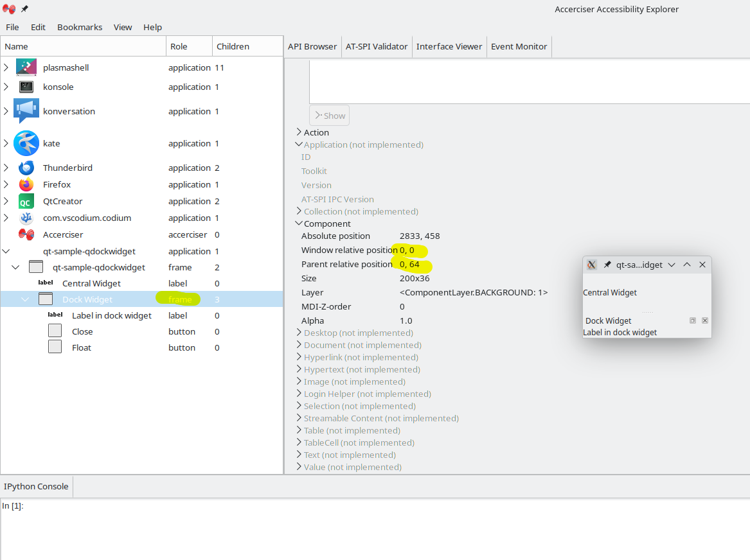Select the konsole terminal icon

pyautogui.click(x=26, y=87)
